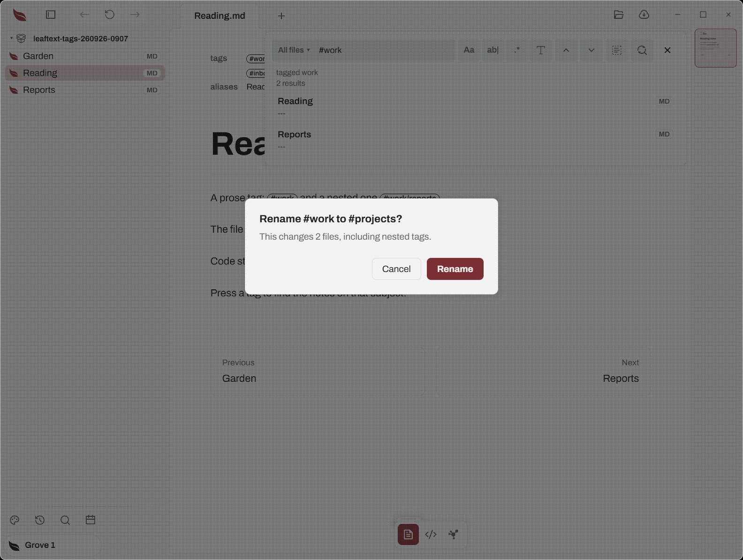Go back with the left arrow
This screenshot has height=560, width=743.
click(84, 15)
